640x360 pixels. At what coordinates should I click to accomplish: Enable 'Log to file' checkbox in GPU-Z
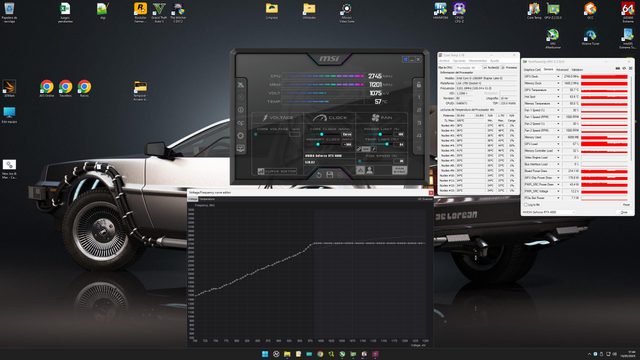526,205
